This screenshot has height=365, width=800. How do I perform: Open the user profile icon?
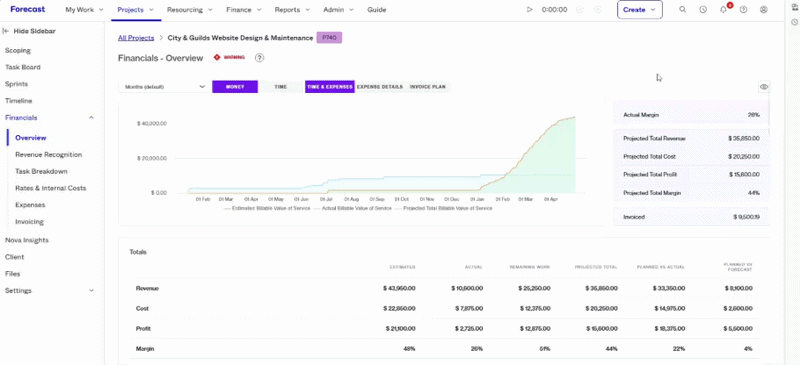point(764,10)
